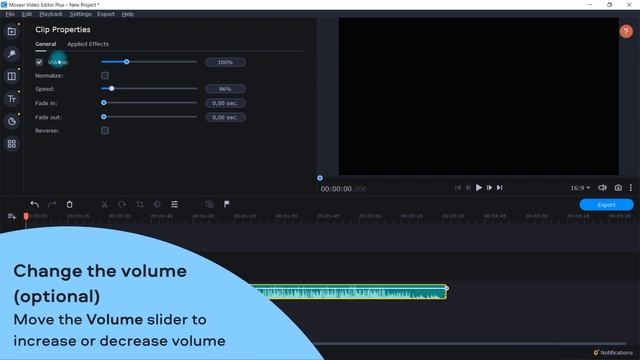Click the blue Export button

[606, 205]
